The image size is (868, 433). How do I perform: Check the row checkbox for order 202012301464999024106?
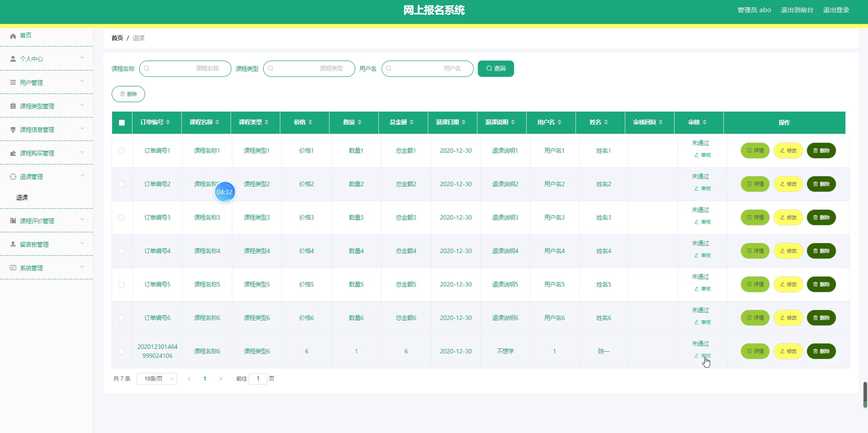coord(122,352)
